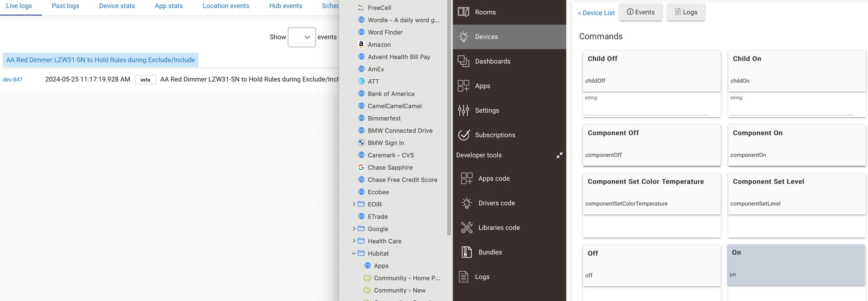Open the Word Finder bookmark
868x301 pixels.
coord(385,32)
